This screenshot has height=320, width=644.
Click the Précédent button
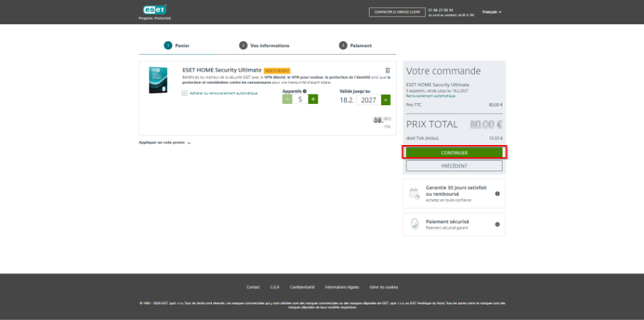click(x=454, y=166)
